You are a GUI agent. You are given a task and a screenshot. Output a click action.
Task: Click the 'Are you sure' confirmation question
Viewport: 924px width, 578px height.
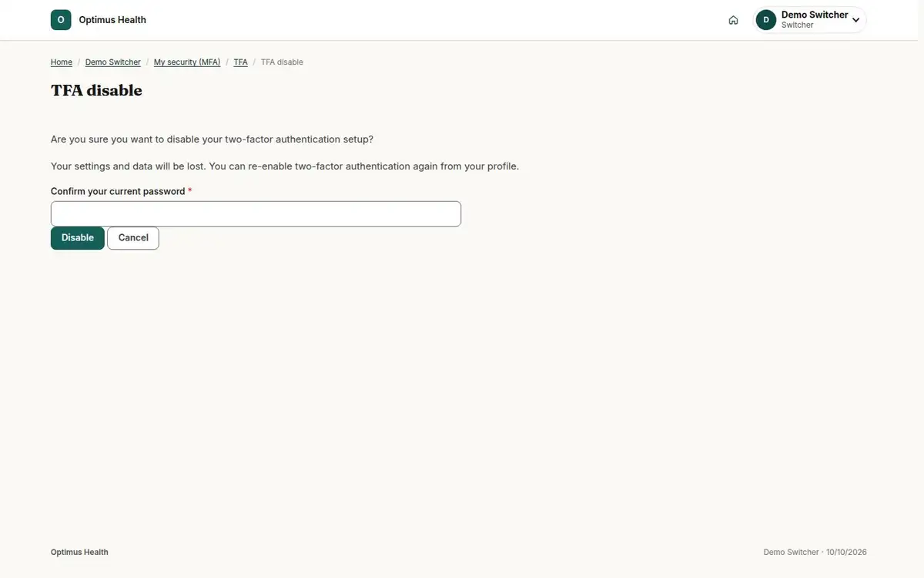tap(212, 139)
